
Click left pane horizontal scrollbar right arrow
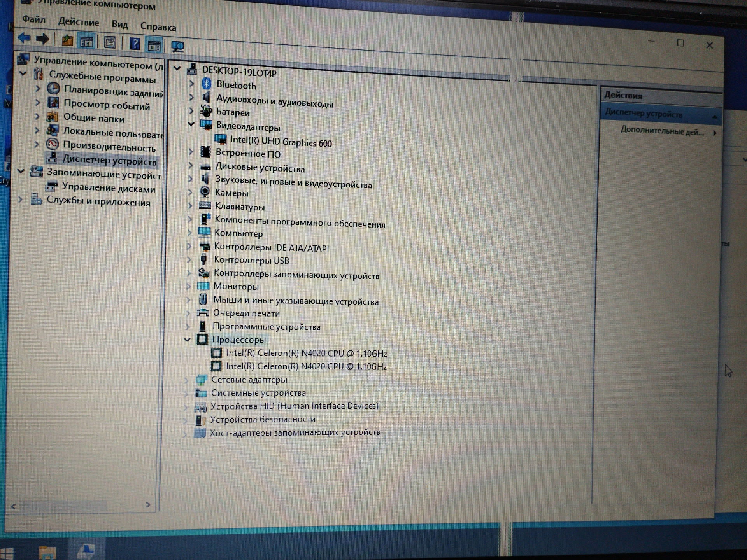[x=148, y=505]
